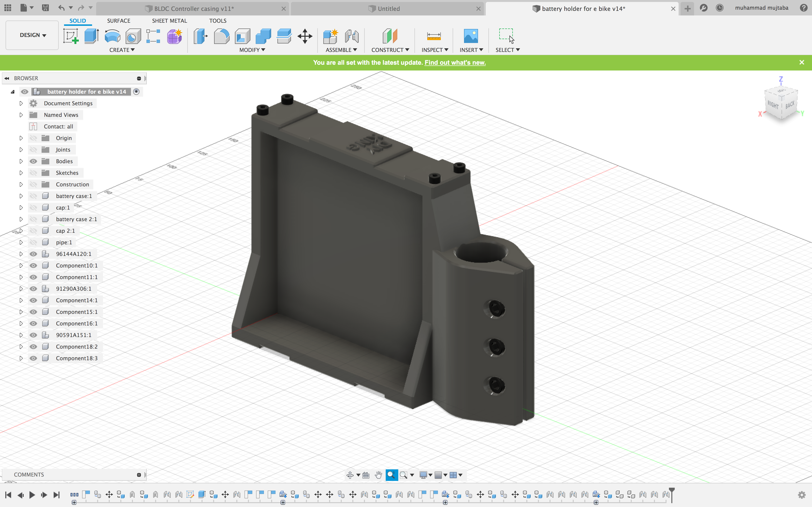Expand the Sketches folder in browser
The width and height of the screenshot is (812, 507).
(x=21, y=173)
